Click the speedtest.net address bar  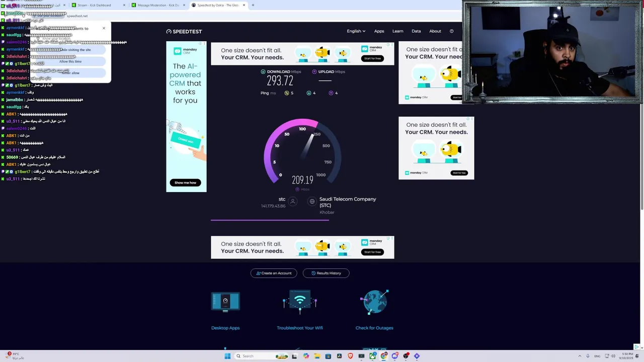77,16
